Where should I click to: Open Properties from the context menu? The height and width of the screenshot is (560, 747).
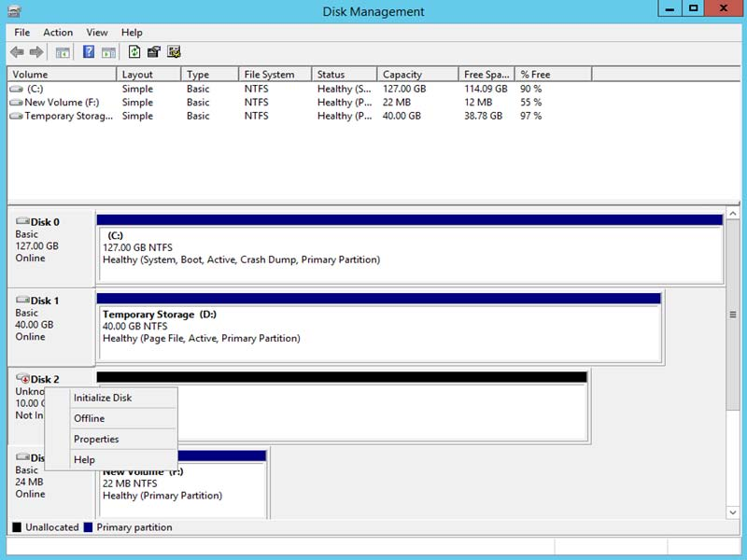click(x=96, y=439)
